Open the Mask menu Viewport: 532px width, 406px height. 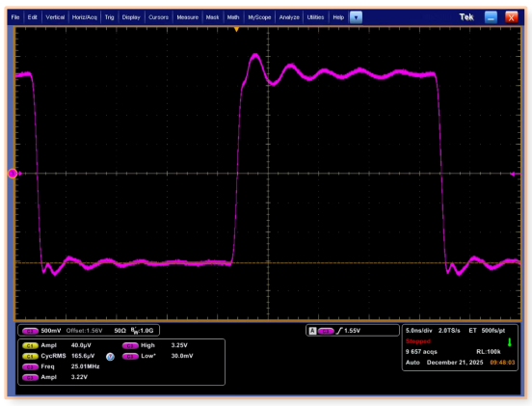[212, 17]
